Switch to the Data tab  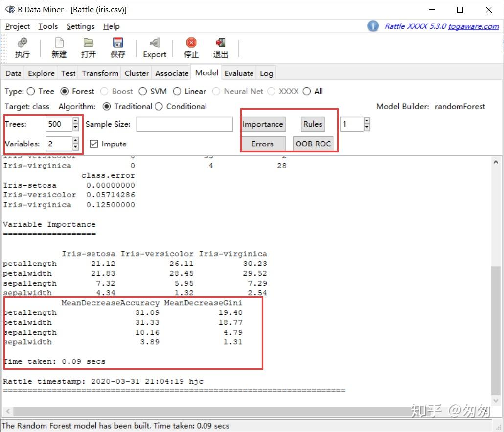point(13,73)
